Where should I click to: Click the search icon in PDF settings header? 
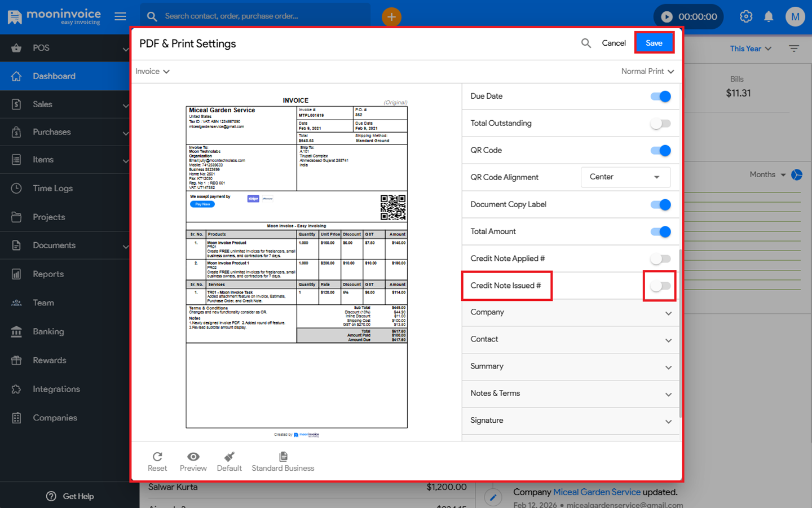pos(586,43)
